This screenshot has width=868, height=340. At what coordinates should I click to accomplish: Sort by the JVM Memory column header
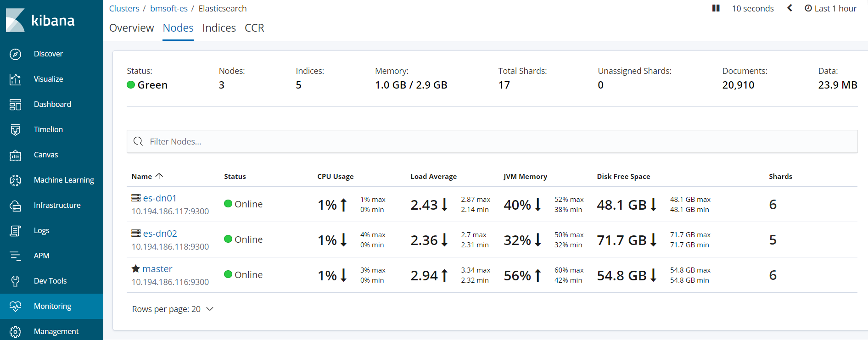coord(525,177)
